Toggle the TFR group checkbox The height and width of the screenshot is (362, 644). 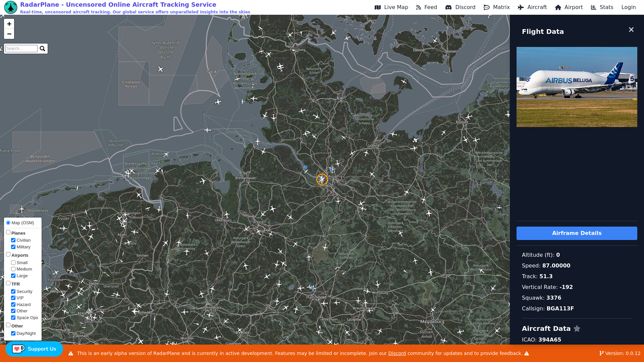pyautogui.click(x=8, y=283)
